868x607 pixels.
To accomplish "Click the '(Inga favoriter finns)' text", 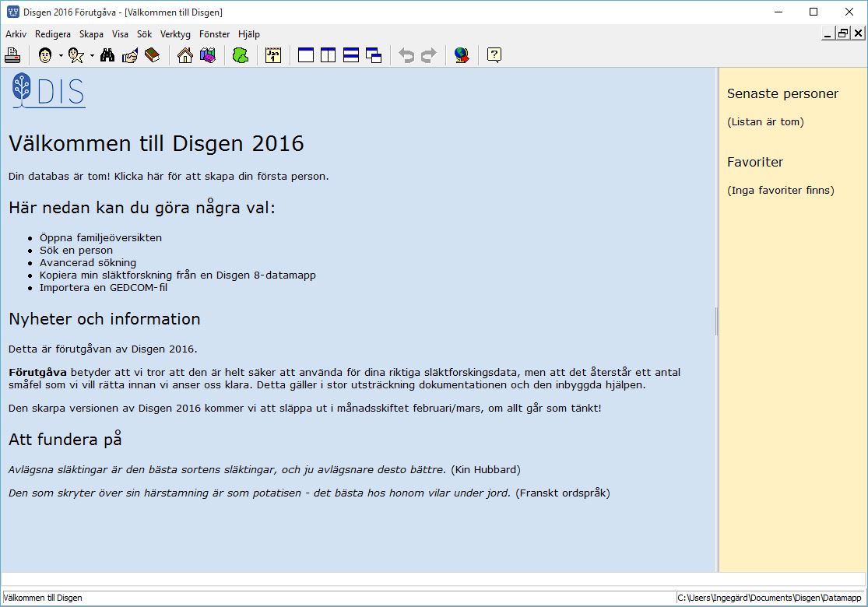I will 781,191.
